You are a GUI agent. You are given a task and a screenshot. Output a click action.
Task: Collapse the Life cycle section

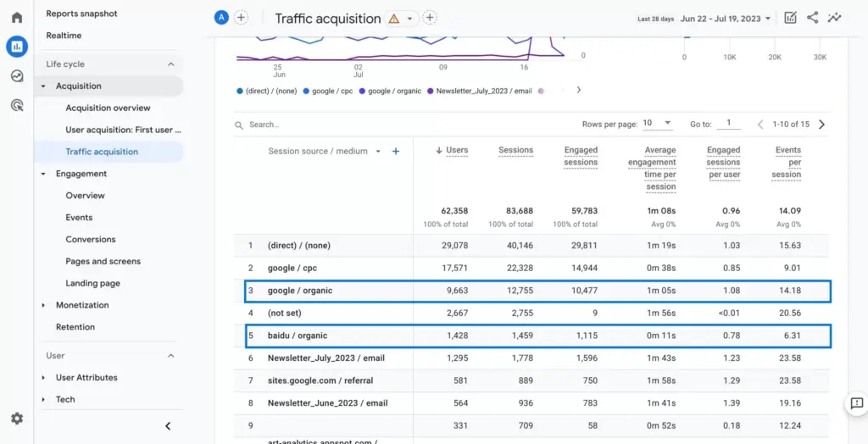170,64
